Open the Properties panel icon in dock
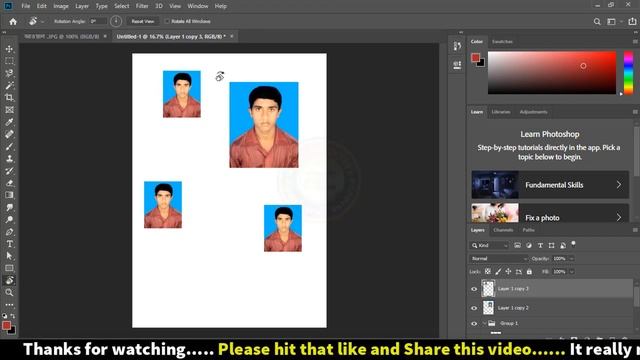Viewport: 640px width, 360px height. click(457, 65)
